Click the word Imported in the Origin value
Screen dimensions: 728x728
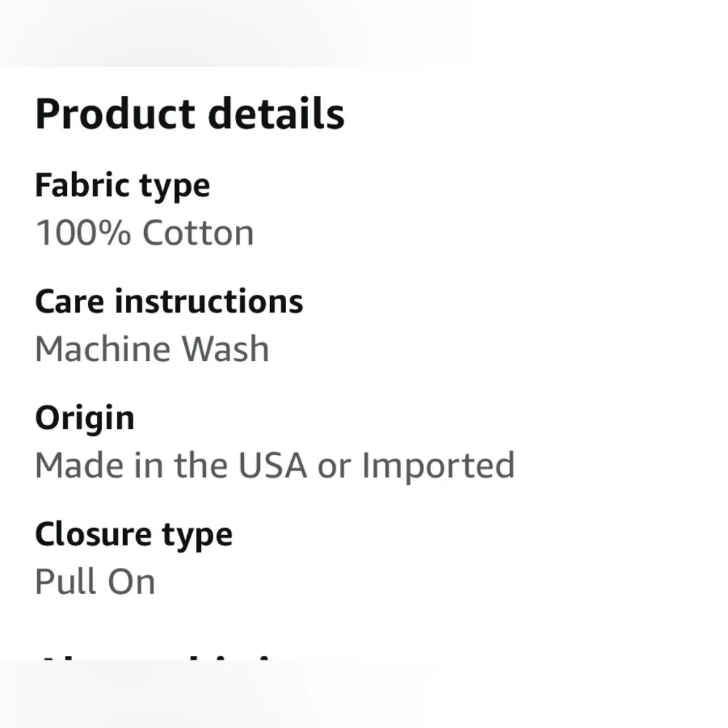pyautogui.click(x=438, y=465)
